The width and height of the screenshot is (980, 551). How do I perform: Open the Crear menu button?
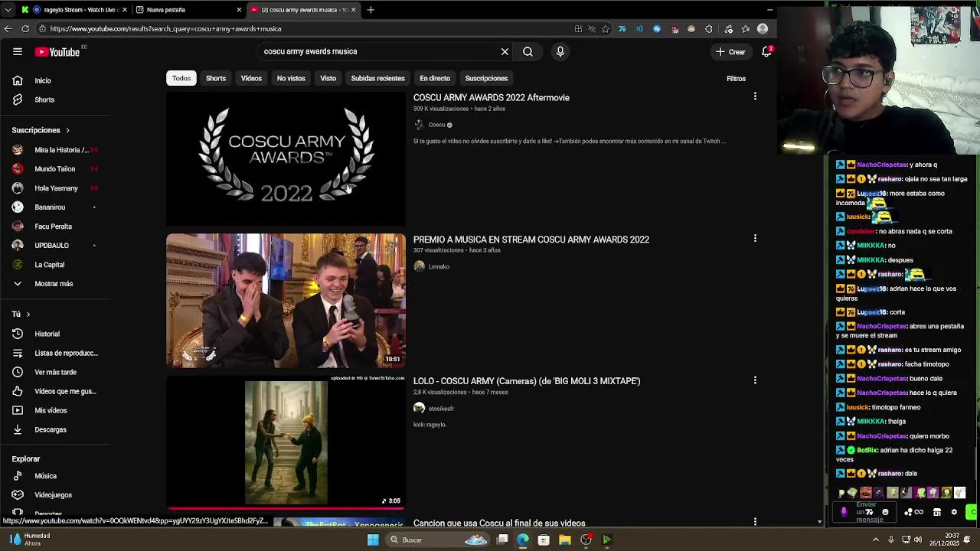(730, 51)
